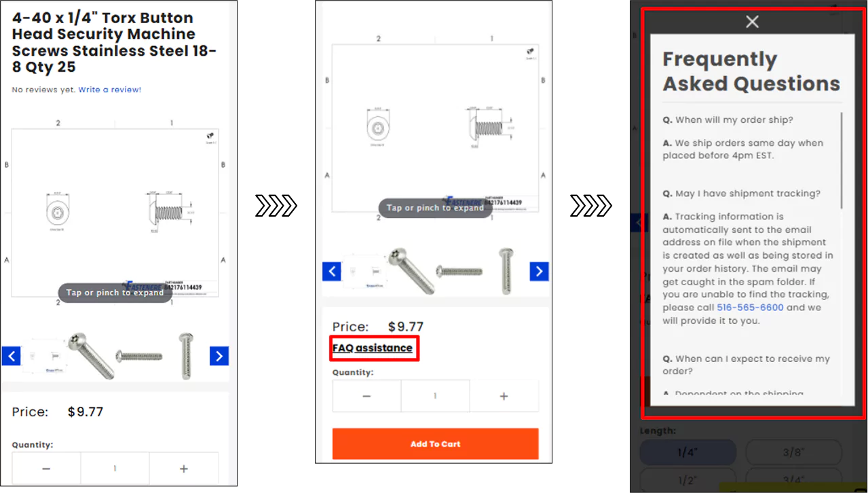Increase quantity with plus in middle screen

(x=504, y=396)
